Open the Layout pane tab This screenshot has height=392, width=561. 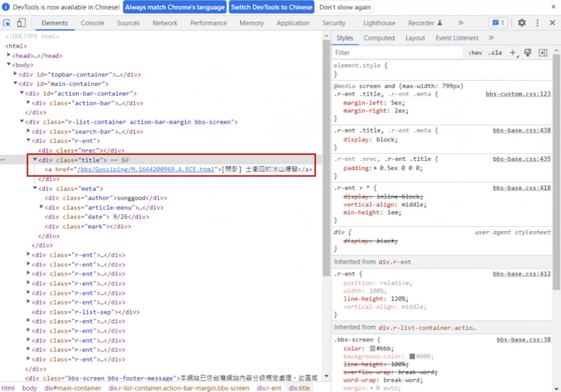coord(415,38)
